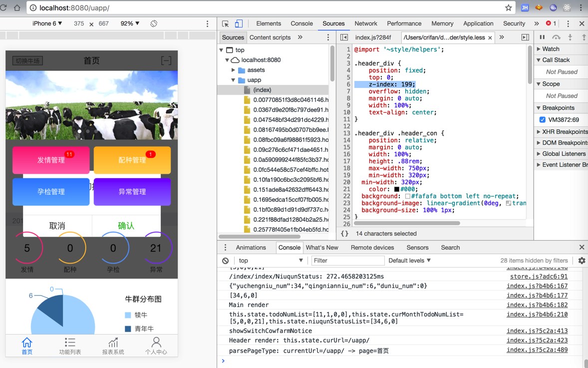Open the Performance panel

point(404,23)
